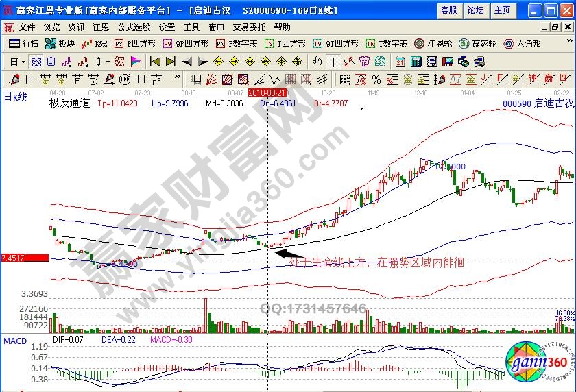This screenshot has height=392, width=576.
Task: Open the 公式选股 menu
Action: pyautogui.click(x=134, y=27)
